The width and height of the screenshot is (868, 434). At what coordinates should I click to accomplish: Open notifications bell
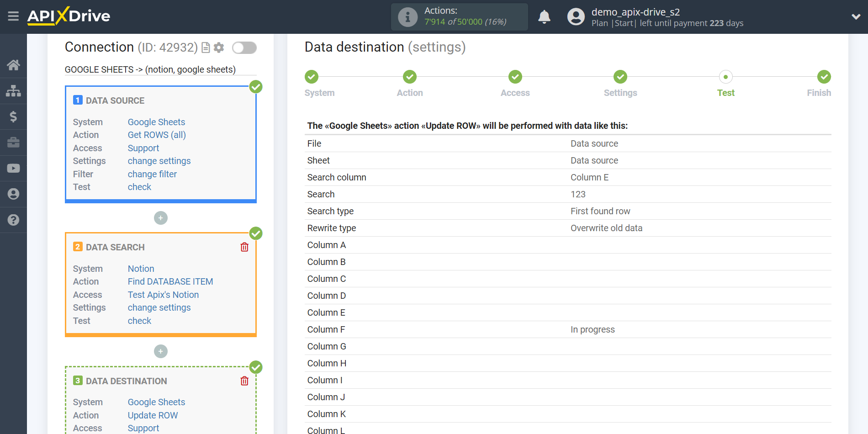point(544,17)
